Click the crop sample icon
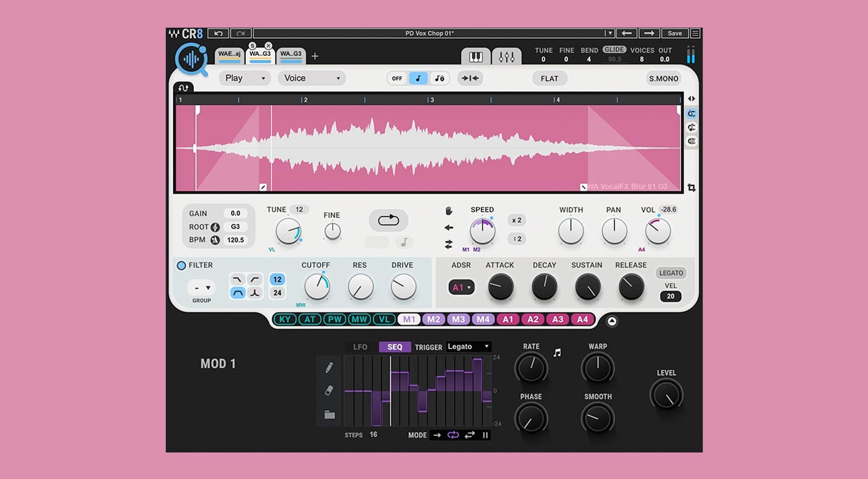This screenshot has height=479, width=868. coord(692,188)
